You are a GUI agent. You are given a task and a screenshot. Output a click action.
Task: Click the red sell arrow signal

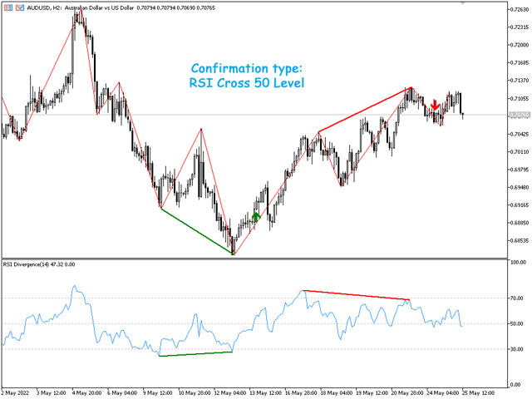point(435,106)
